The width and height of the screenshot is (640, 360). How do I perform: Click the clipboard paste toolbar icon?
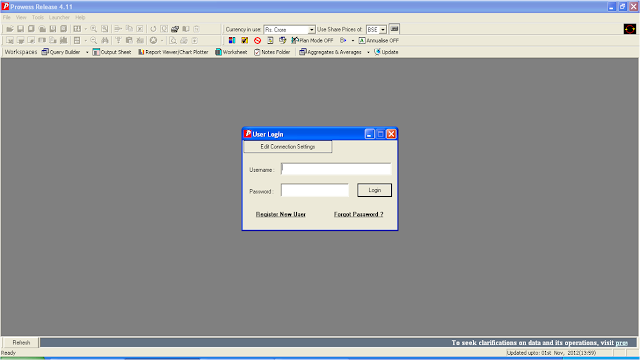click(x=129, y=40)
